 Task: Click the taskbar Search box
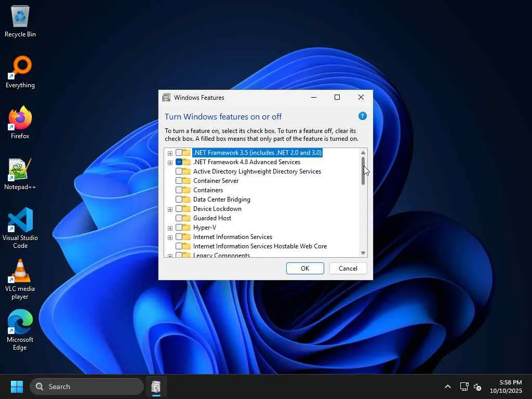click(87, 387)
